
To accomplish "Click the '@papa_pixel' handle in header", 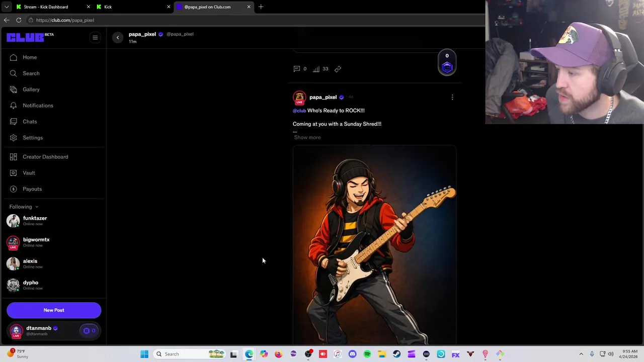I will tap(180, 34).
